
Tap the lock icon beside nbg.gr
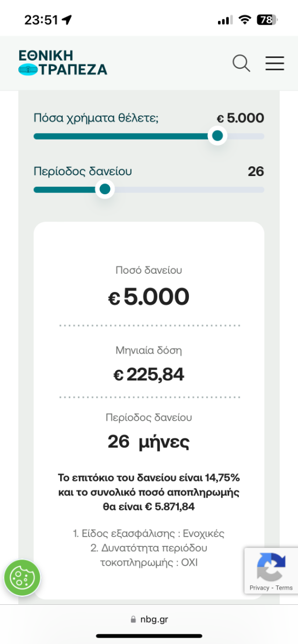(133, 619)
